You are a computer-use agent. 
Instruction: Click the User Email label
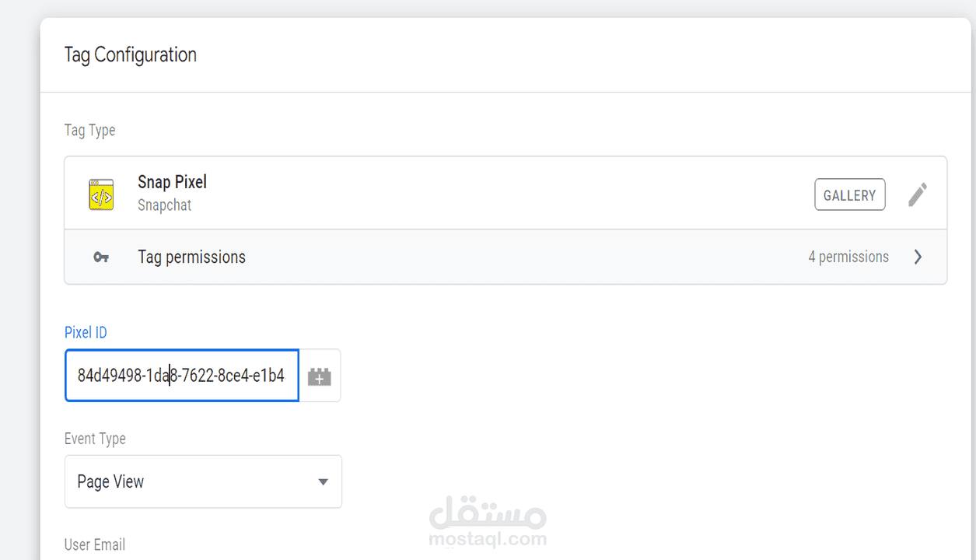coord(94,544)
